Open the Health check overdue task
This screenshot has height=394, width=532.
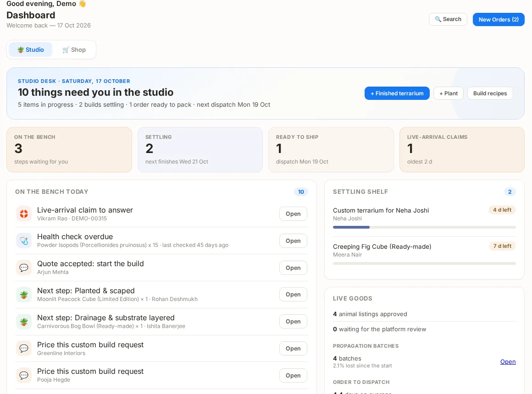(293, 241)
